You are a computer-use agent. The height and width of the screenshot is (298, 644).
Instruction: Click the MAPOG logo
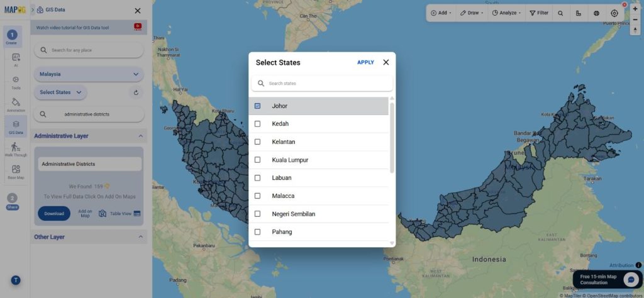[x=15, y=10]
